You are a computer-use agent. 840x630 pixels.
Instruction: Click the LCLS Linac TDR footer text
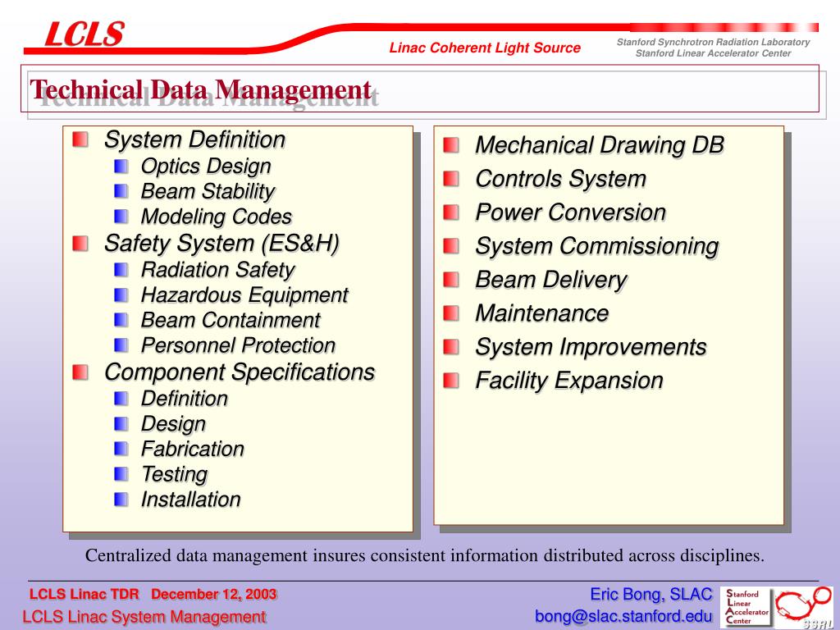tap(84, 594)
